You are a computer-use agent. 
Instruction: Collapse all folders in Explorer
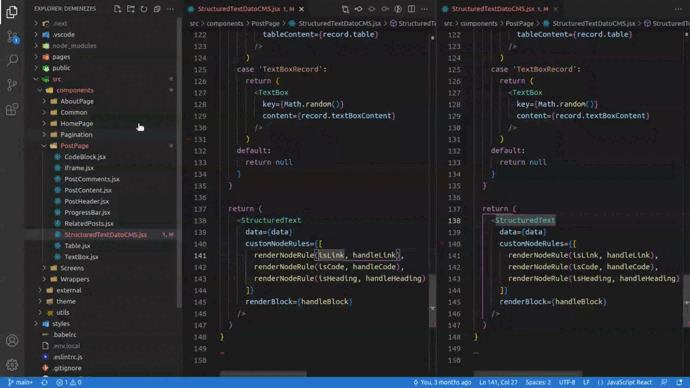[x=157, y=9]
